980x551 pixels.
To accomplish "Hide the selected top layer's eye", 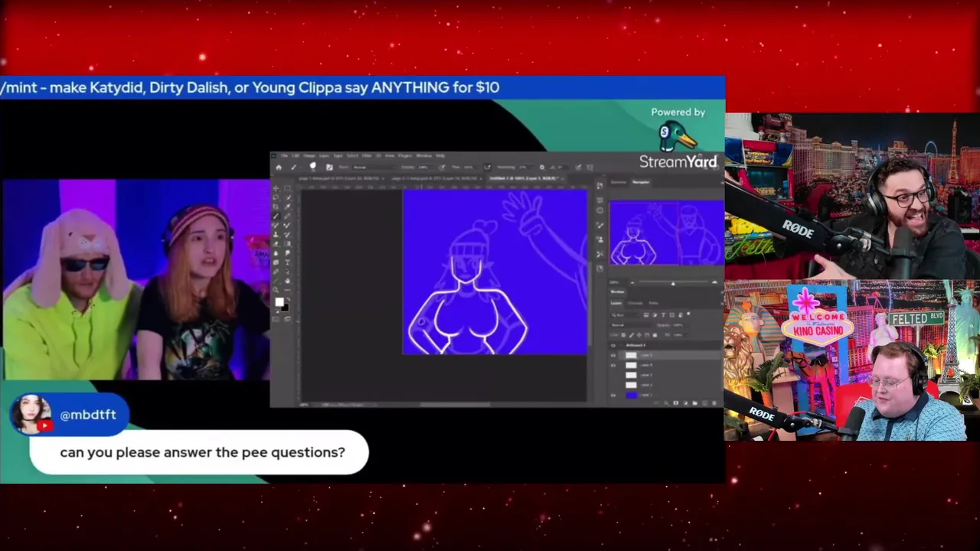I will [613, 355].
